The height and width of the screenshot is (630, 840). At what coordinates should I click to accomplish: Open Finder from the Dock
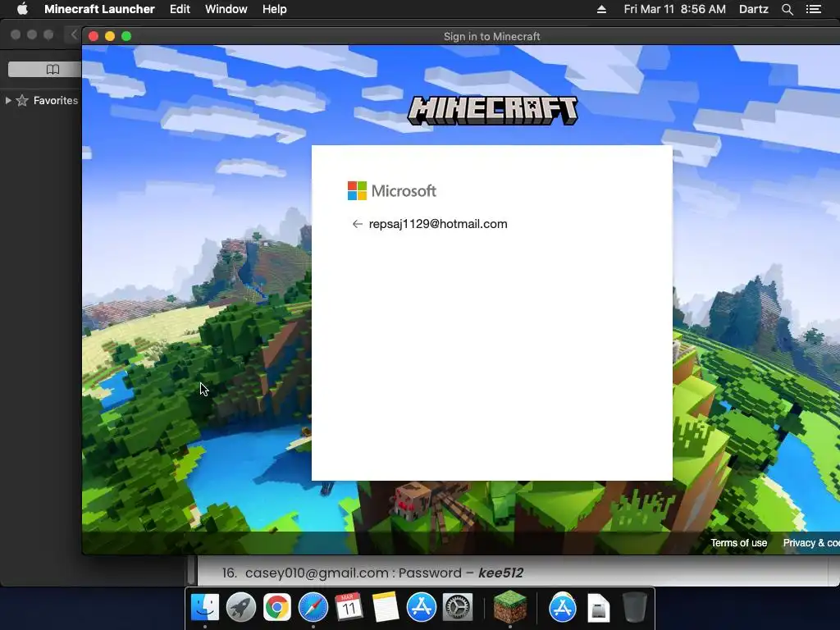pyautogui.click(x=205, y=608)
